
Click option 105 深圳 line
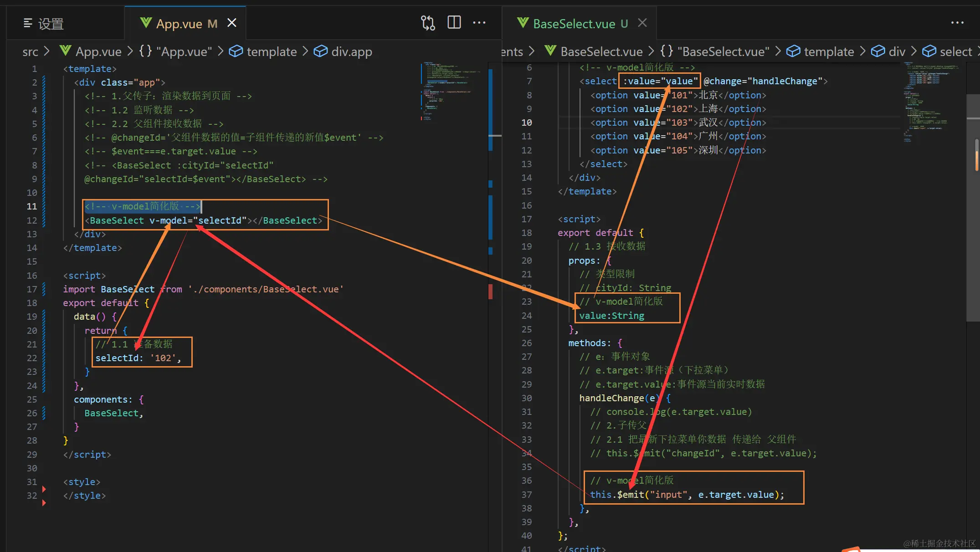point(678,150)
